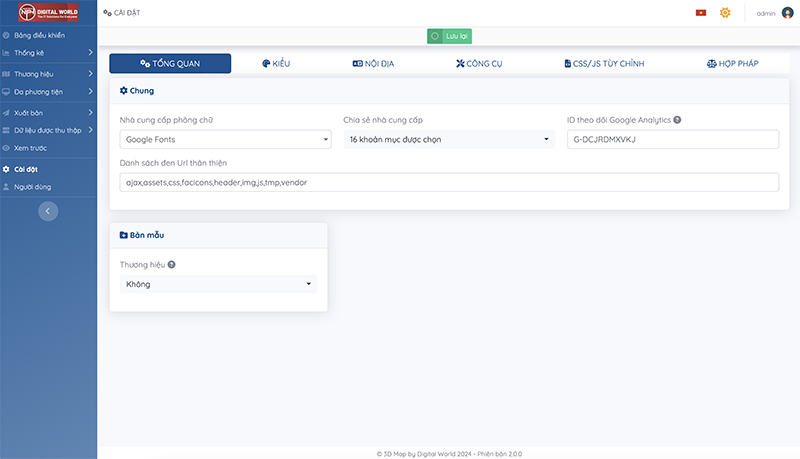The width and height of the screenshot is (800, 459).
Task: Click the Google Analytics tracking ID field
Action: click(672, 140)
